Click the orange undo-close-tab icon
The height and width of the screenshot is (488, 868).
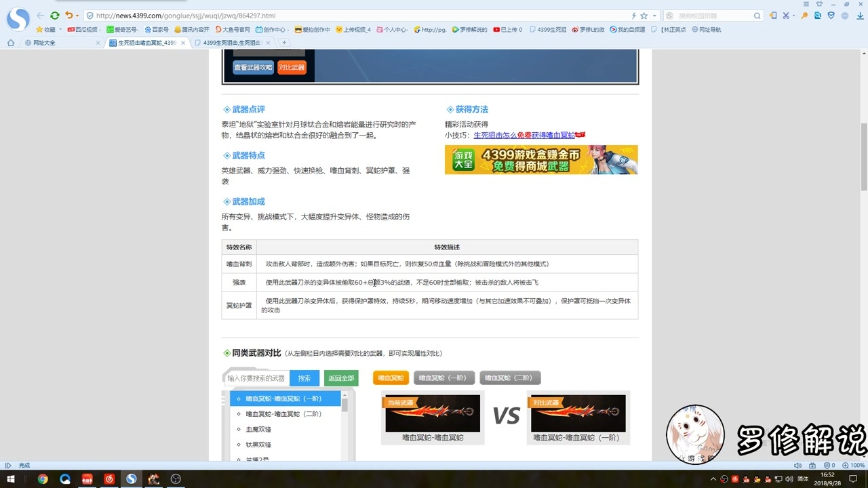68,15
